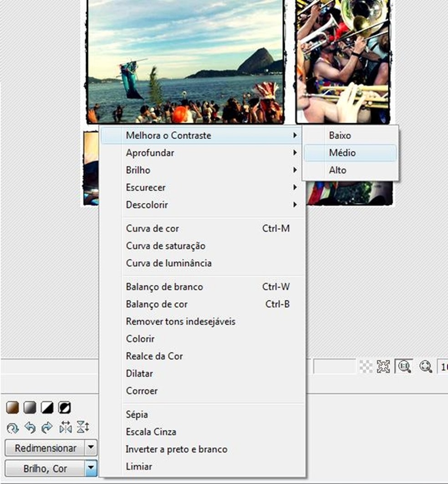Click the fit-to-window arrows icon
The height and width of the screenshot is (484, 448).
[383, 367]
